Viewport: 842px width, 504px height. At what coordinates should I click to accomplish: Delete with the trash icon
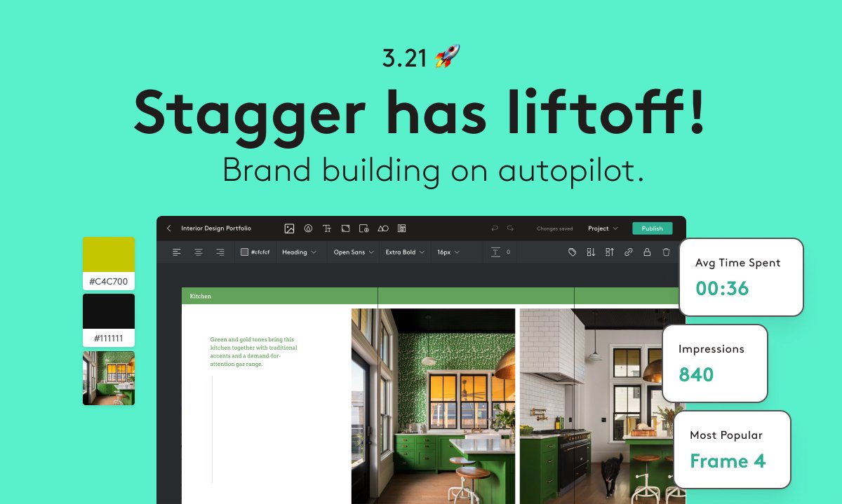point(666,252)
